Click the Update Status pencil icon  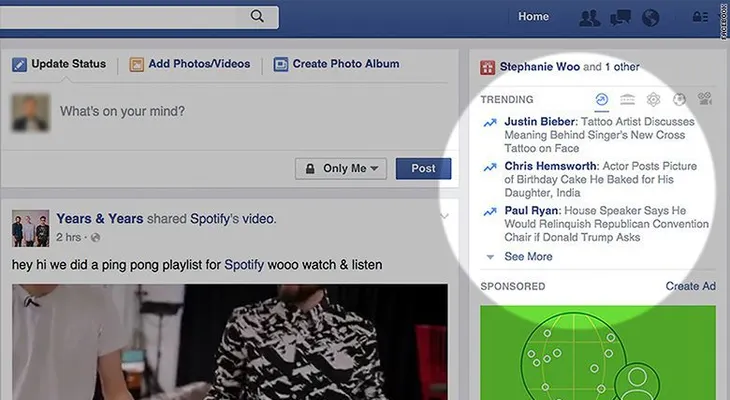(19, 64)
